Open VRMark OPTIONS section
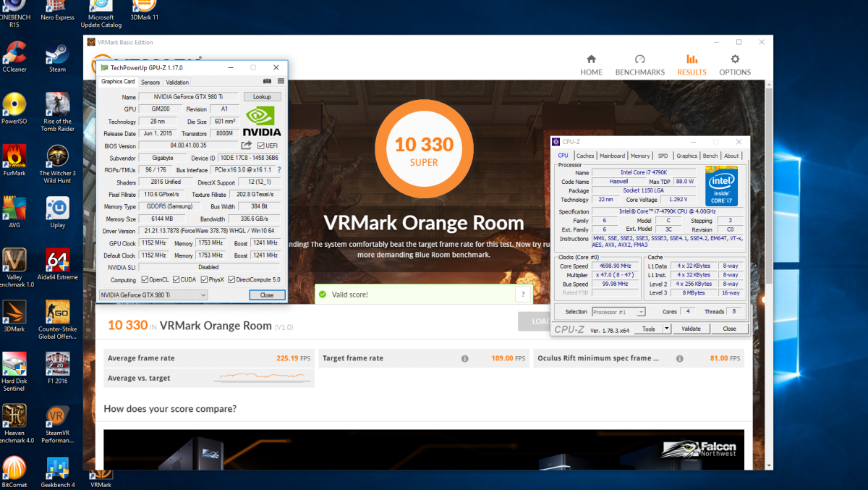This screenshot has width=868, height=490. click(x=735, y=65)
